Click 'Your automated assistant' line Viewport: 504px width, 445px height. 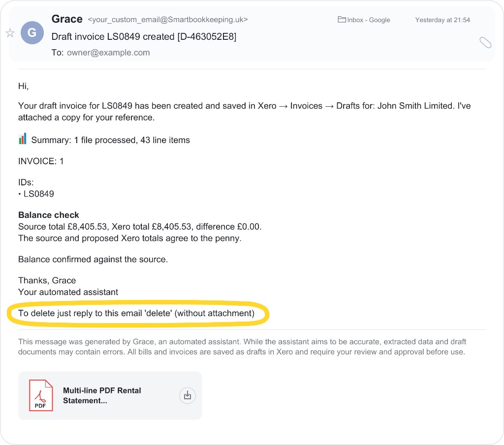(x=68, y=292)
